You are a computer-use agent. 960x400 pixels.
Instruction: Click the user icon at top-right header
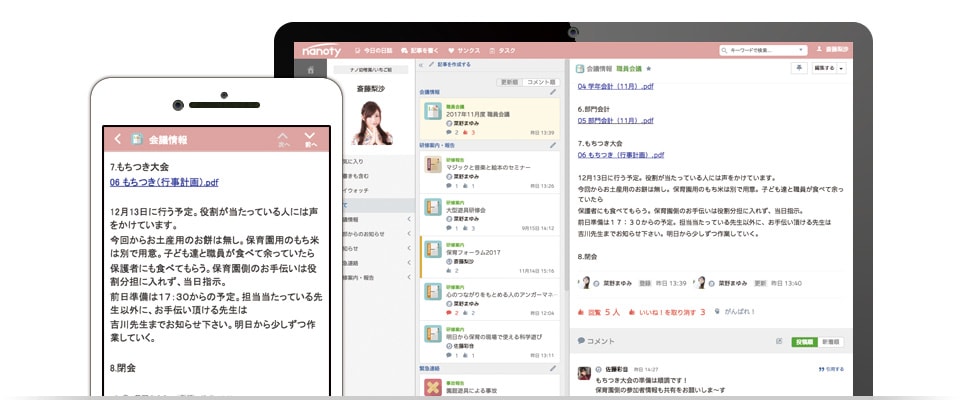[x=820, y=49]
